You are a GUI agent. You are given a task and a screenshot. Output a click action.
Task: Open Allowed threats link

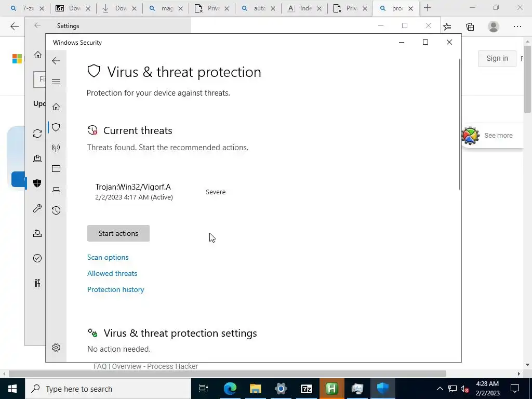(112, 273)
